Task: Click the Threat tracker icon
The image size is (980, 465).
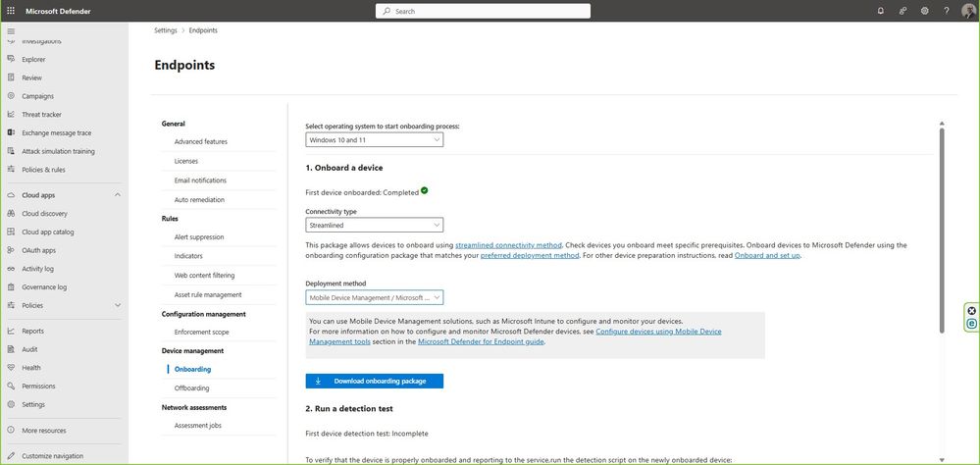Action: pos(11,115)
